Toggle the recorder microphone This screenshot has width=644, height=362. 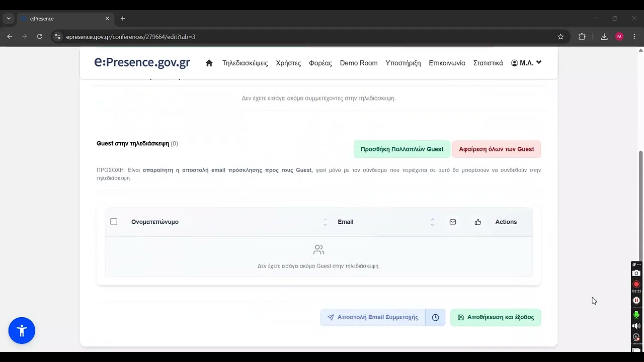tap(636, 315)
